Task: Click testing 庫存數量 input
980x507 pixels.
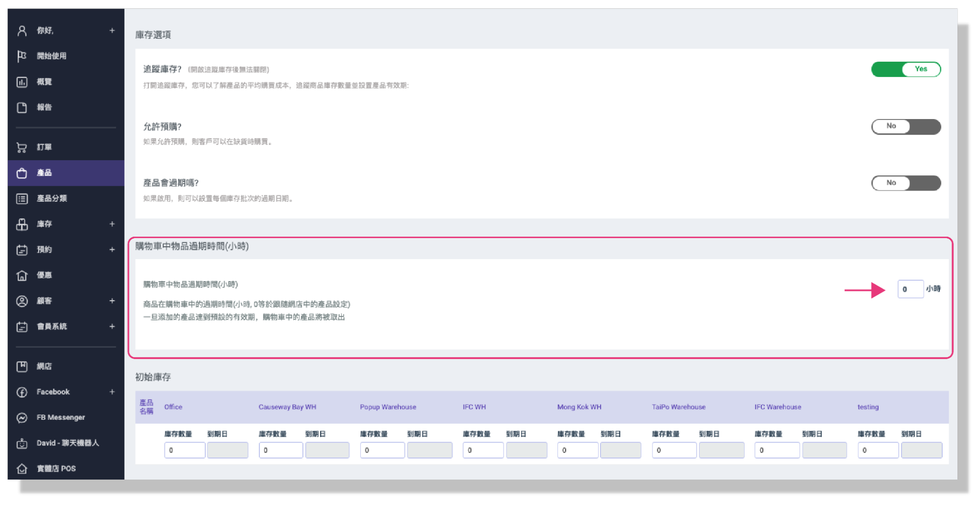Action: (x=878, y=450)
